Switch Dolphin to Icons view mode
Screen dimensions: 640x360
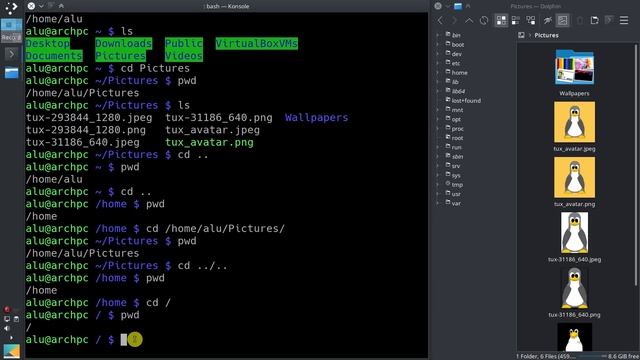tap(501, 20)
